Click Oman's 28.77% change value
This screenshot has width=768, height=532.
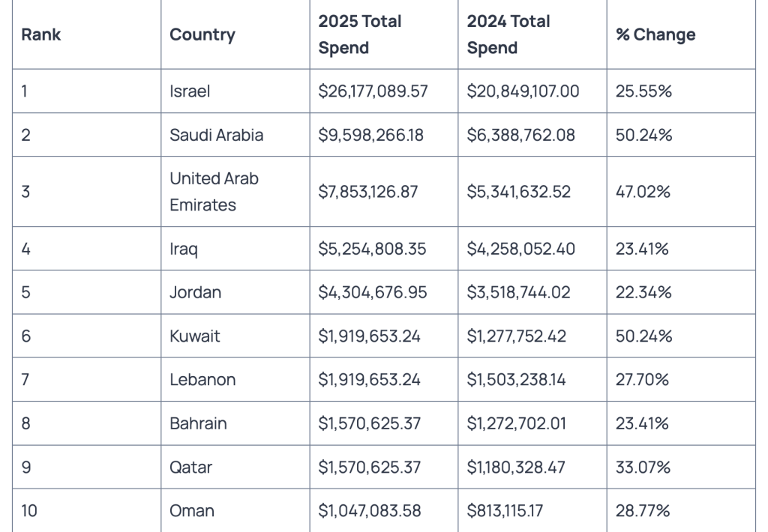643,511
